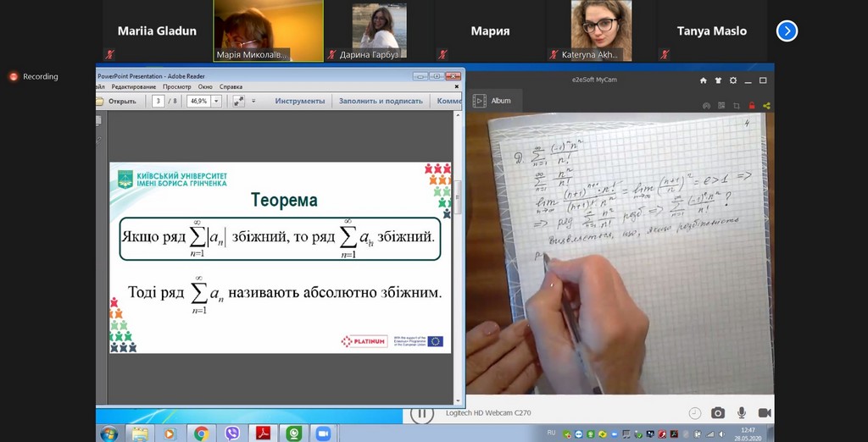Click the crop icon in MyCam
The height and width of the screenshot is (442, 868).
coord(736,106)
